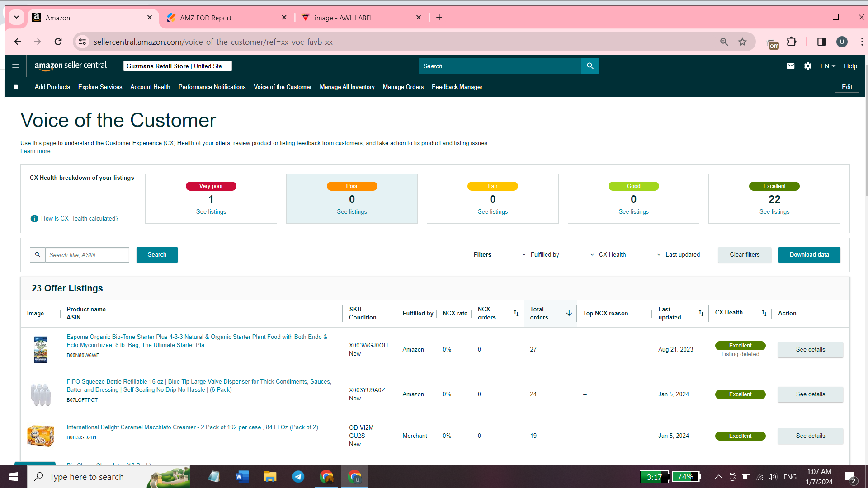Open browser extensions puzzle icon
868x488 pixels.
(x=792, y=42)
